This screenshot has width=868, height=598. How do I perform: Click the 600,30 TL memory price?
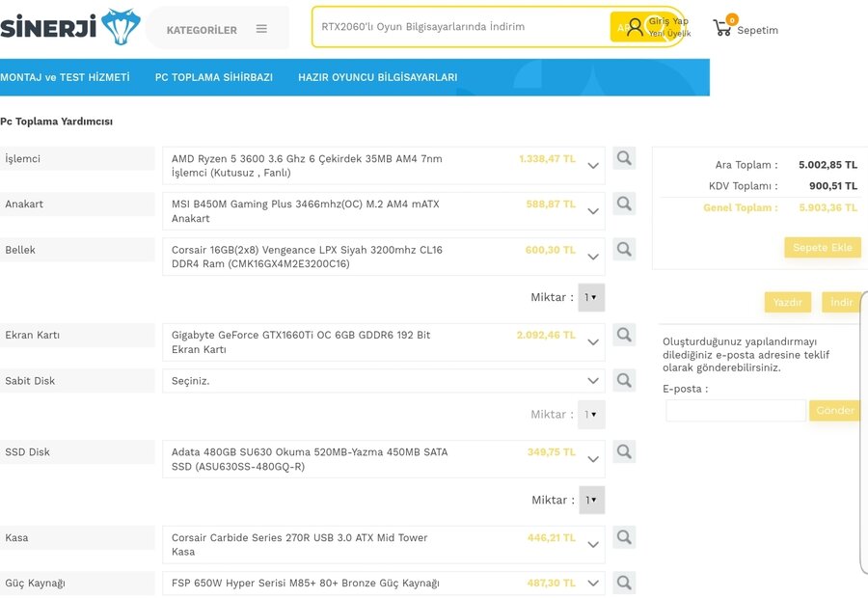[551, 250]
